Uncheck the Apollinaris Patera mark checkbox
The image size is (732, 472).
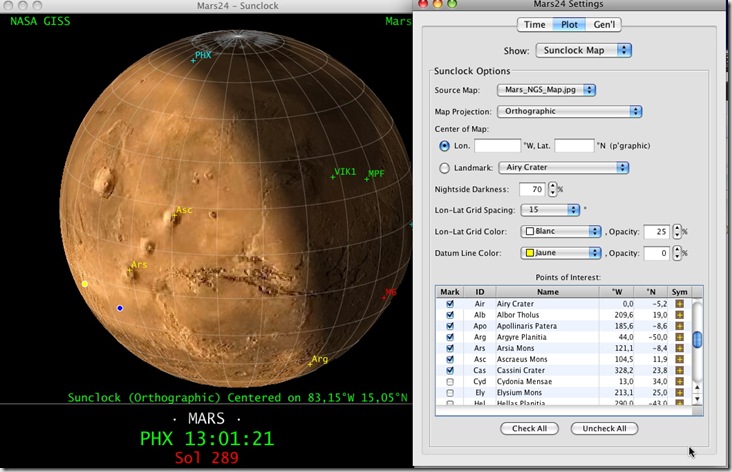pos(450,326)
